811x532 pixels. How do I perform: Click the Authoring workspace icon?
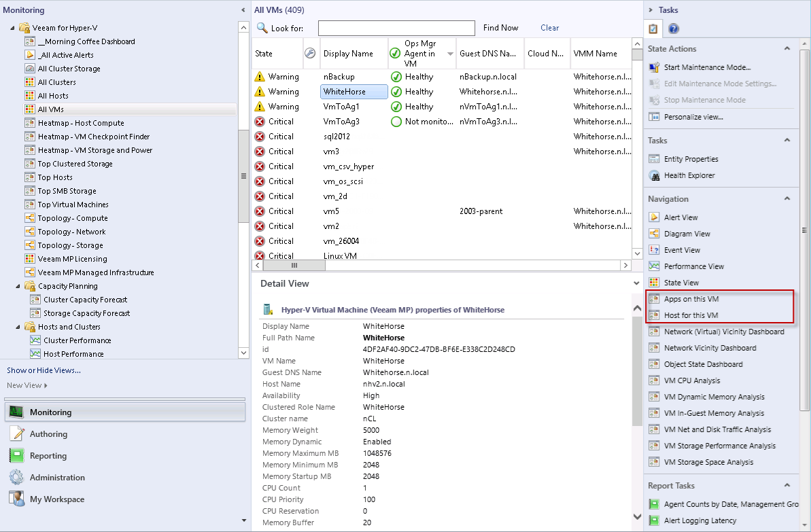click(x=16, y=433)
